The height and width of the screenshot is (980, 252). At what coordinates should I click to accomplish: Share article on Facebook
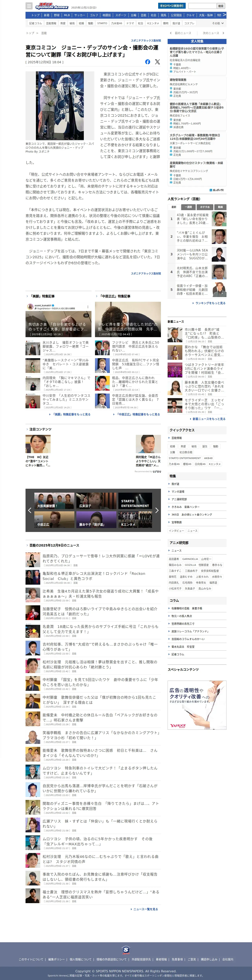coord(148,62)
